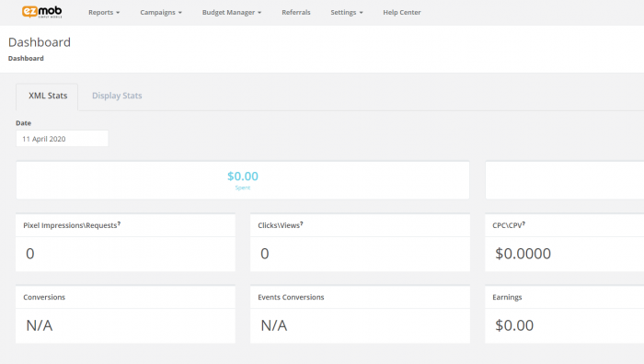Click the Dashboard page title
The height and width of the screenshot is (364, 644).
pos(40,42)
